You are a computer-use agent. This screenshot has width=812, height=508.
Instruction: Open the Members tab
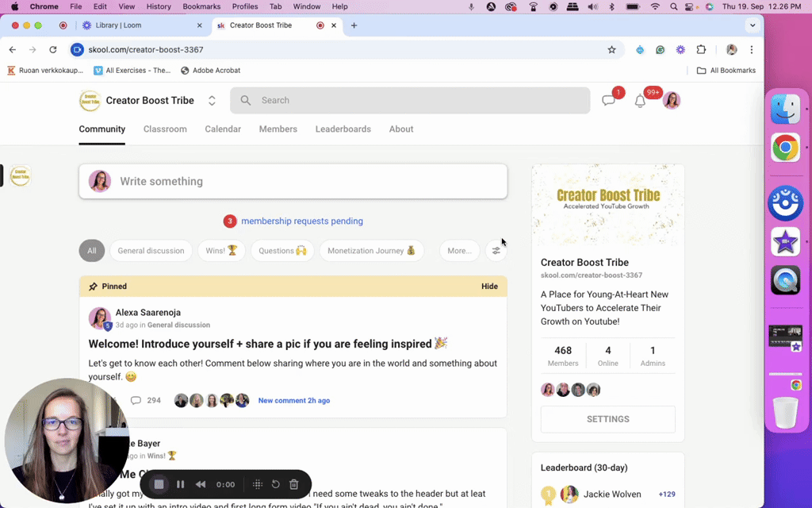278,129
